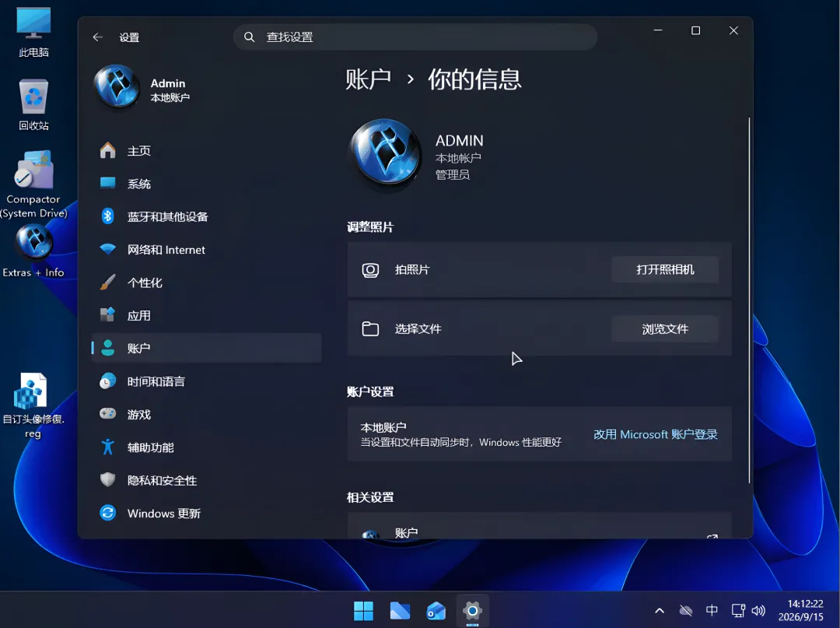Select 蓝牙和其他设备 in the sidebar
The width and height of the screenshot is (840, 628).
coord(206,216)
